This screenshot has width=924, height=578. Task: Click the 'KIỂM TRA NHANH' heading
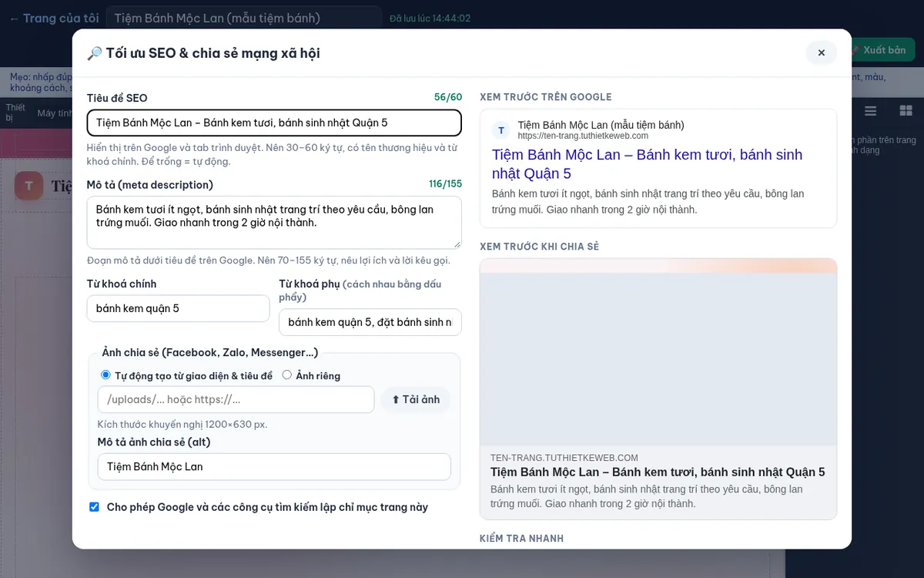[x=521, y=539]
